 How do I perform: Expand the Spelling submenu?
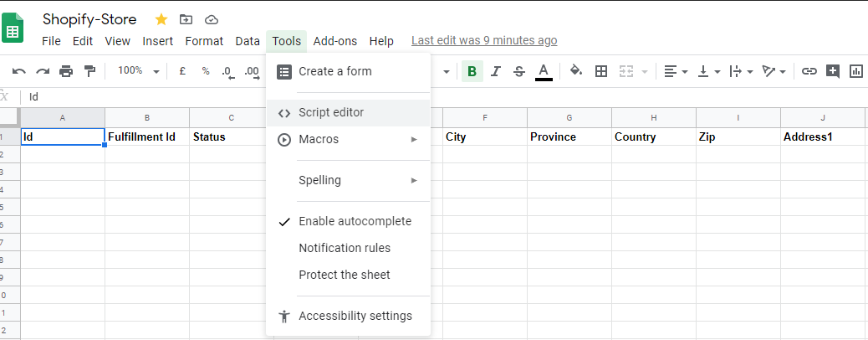[348, 180]
